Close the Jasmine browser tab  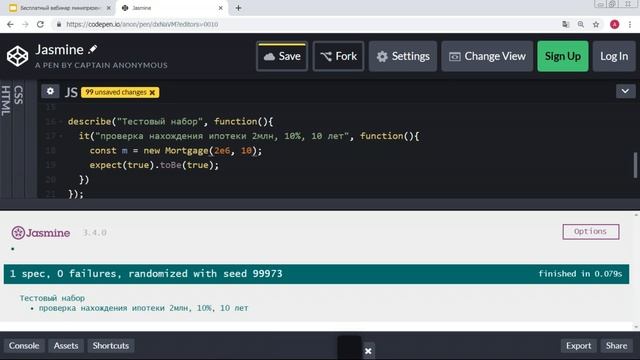220,8
